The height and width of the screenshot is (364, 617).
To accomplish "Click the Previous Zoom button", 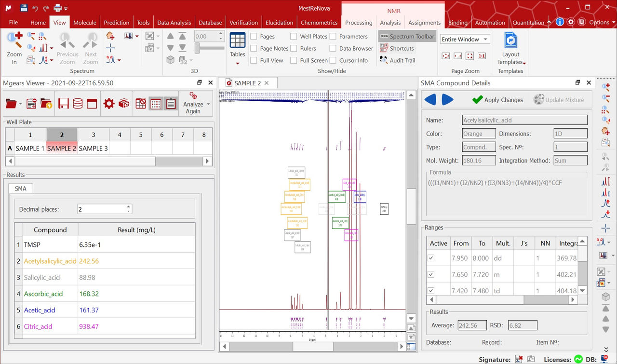I will (x=67, y=48).
